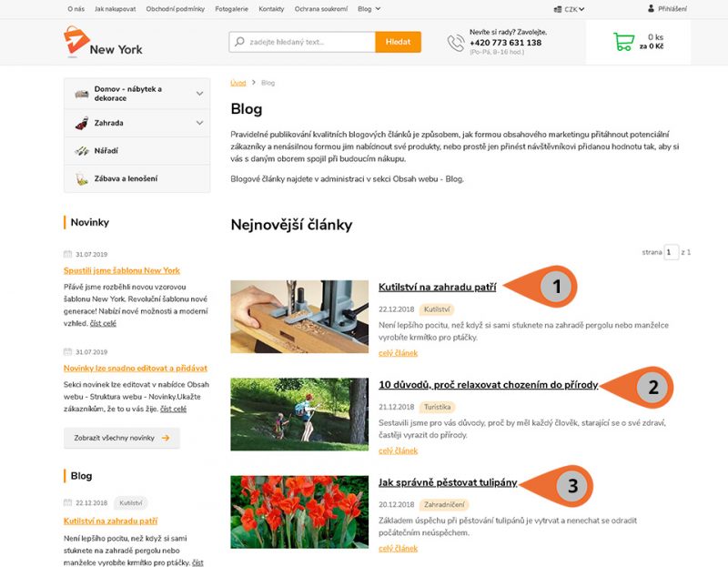This screenshot has width=728, height=567.
Task: Click the sofa icon for Domov category
Action: pyautogui.click(x=82, y=94)
